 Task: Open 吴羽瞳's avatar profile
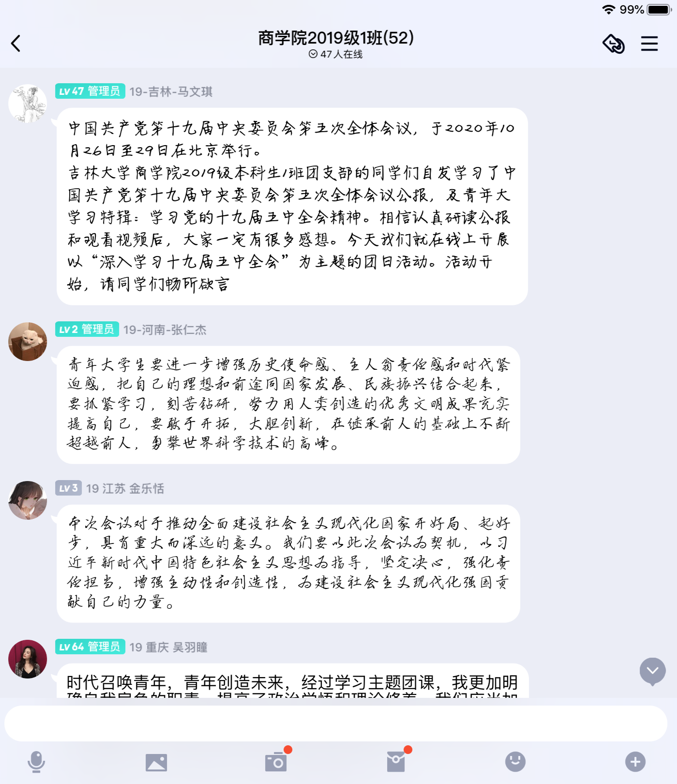coord(28,659)
